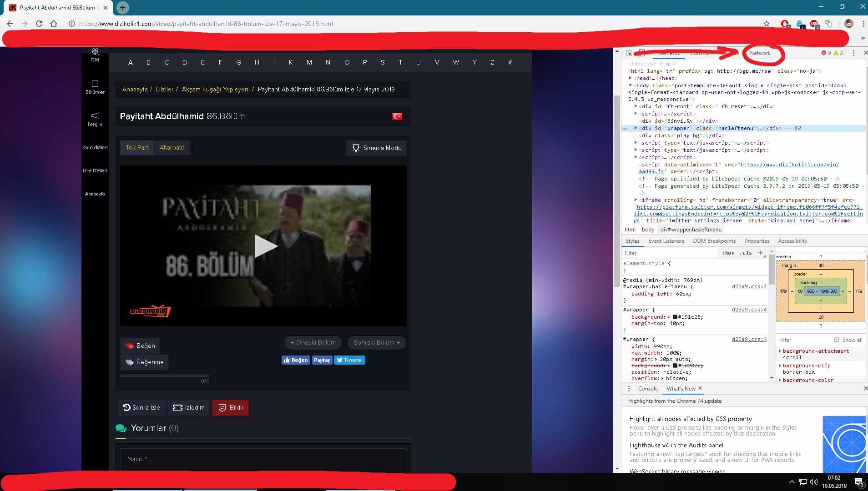The width and height of the screenshot is (868, 491).
Task: Play the Payitaht 86. Bölüm video
Action: click(x=265, y=246)
